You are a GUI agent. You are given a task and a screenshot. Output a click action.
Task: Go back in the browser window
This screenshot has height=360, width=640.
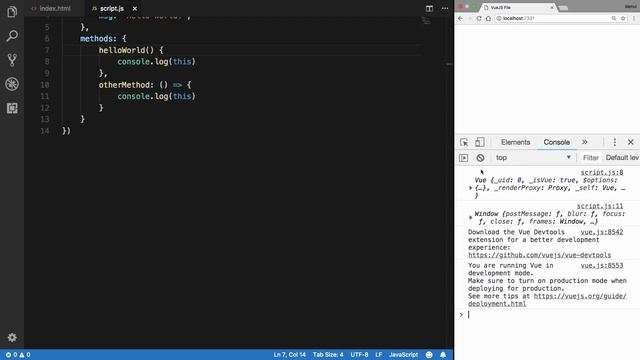pyautogui.click(x=460, y=18)
